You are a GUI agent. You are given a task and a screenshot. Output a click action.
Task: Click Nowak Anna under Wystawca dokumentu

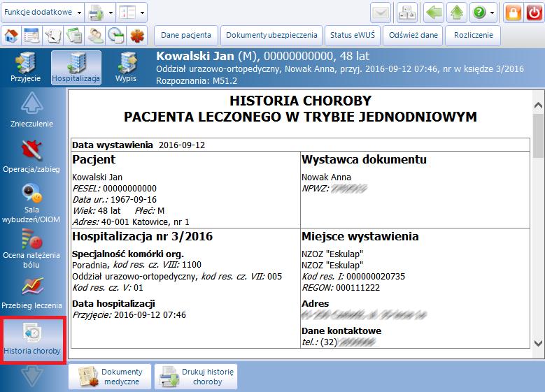click(x=327, y=177)
